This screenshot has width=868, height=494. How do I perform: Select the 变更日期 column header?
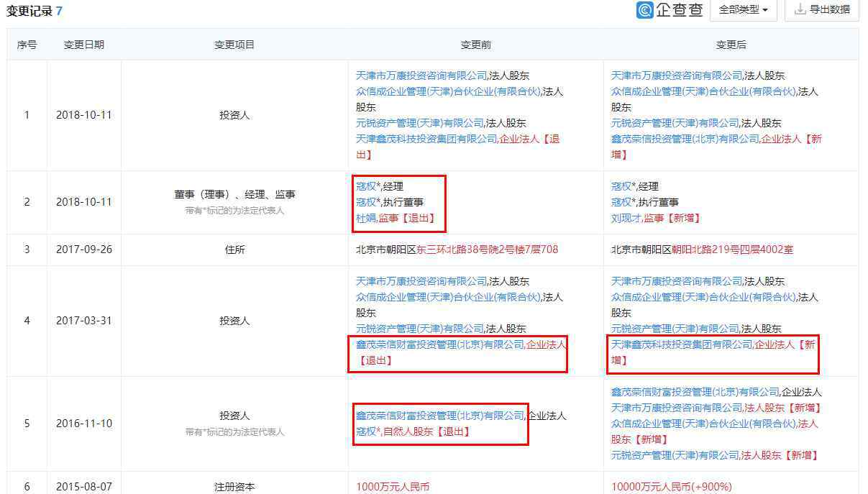83,45
